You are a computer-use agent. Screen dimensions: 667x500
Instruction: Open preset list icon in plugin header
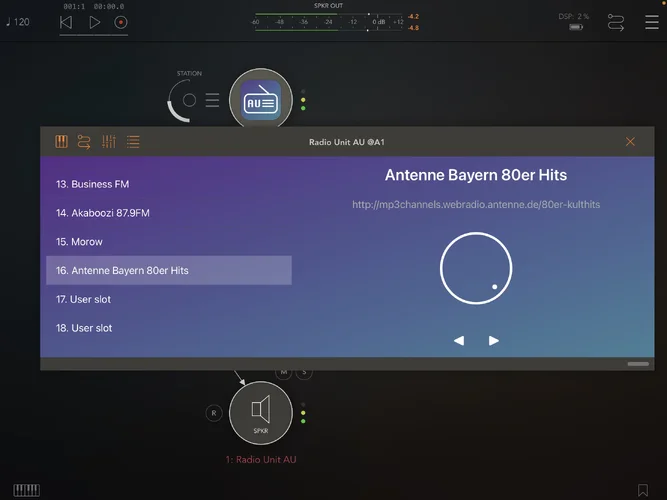point(133,142)
